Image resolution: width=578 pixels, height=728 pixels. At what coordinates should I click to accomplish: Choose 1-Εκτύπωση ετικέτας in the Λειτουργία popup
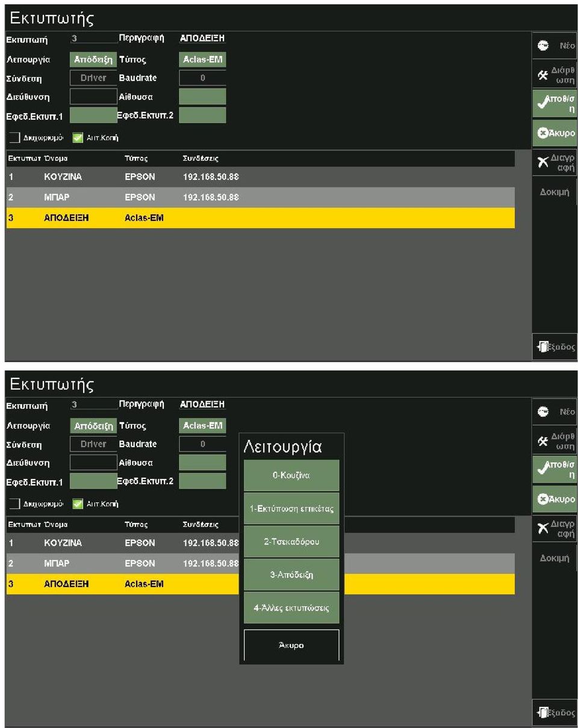pyautogui.click(x=291, y=508)
